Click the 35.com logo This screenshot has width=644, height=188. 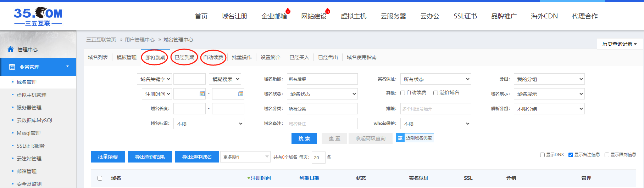38,17
